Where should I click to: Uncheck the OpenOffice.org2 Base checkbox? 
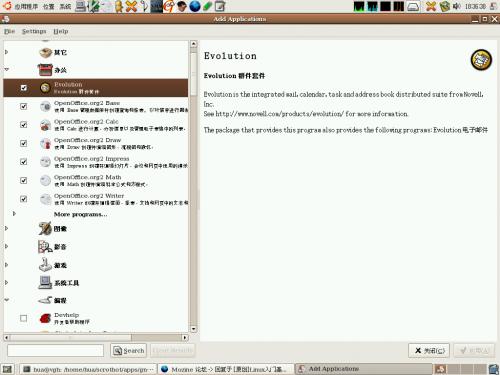[23, 106]
